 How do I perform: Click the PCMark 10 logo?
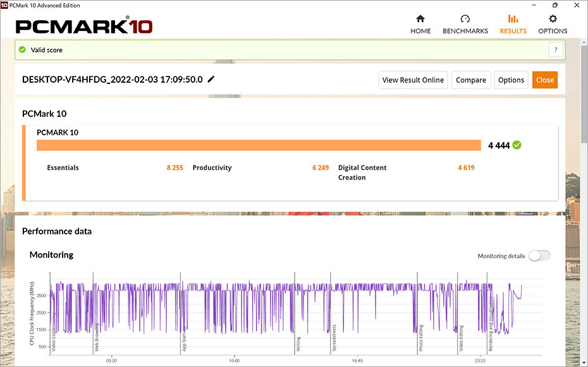(x=83, y=27)
